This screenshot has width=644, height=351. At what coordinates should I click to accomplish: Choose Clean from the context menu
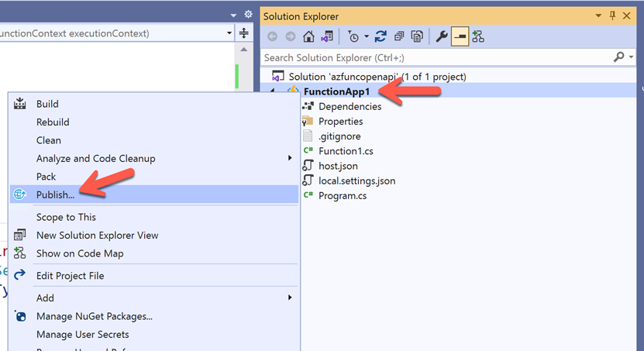[154, 140]
